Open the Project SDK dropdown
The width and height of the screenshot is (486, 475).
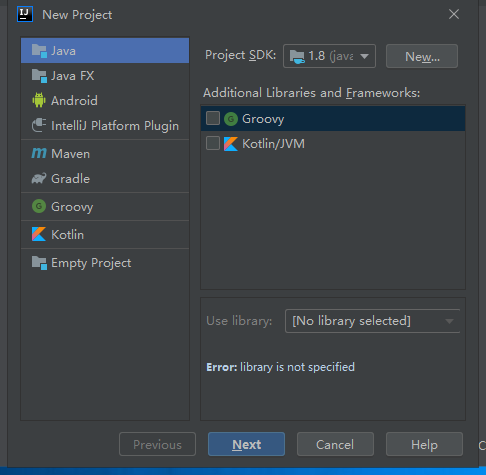pos(329,56)
